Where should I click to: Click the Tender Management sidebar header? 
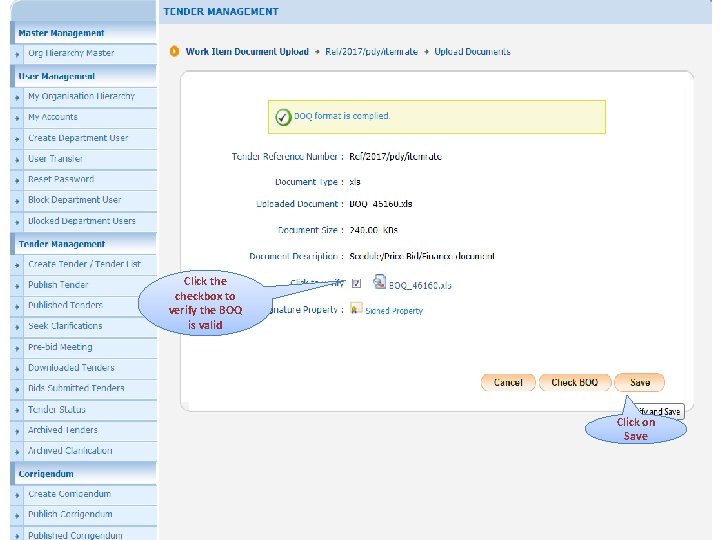click(x=83, y=244)
